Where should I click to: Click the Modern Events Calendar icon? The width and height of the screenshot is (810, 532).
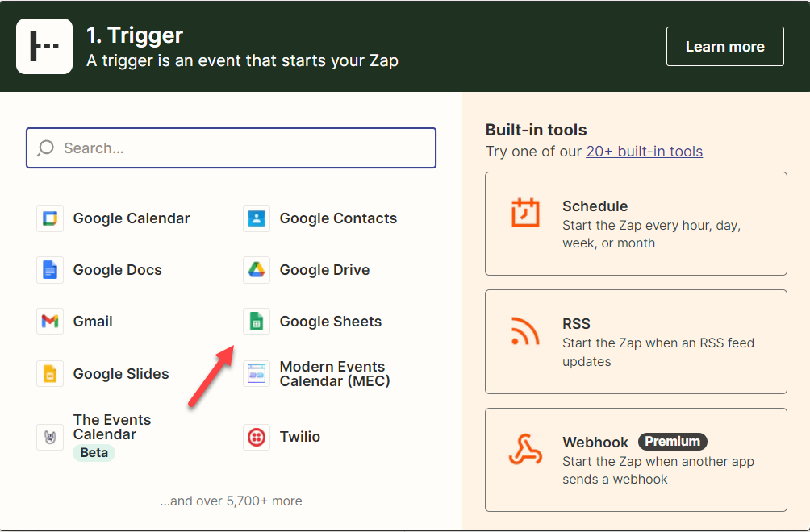[x=257, y=373]
